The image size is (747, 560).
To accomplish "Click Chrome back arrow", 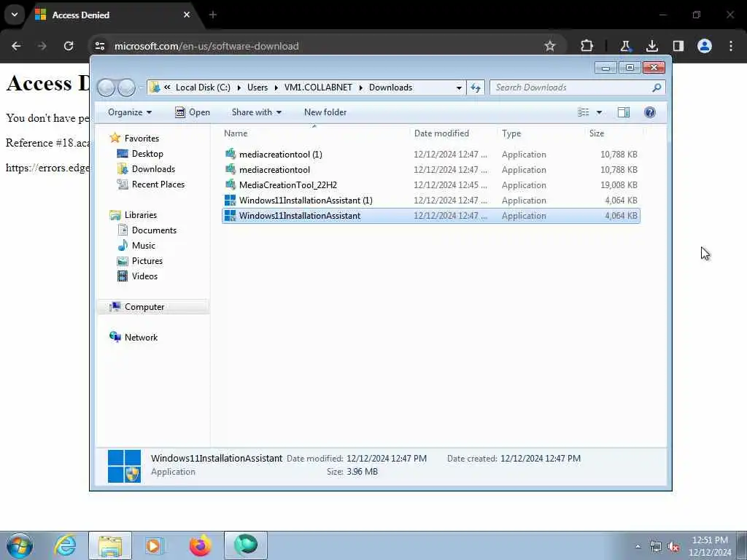I will [x=16, y=46].
